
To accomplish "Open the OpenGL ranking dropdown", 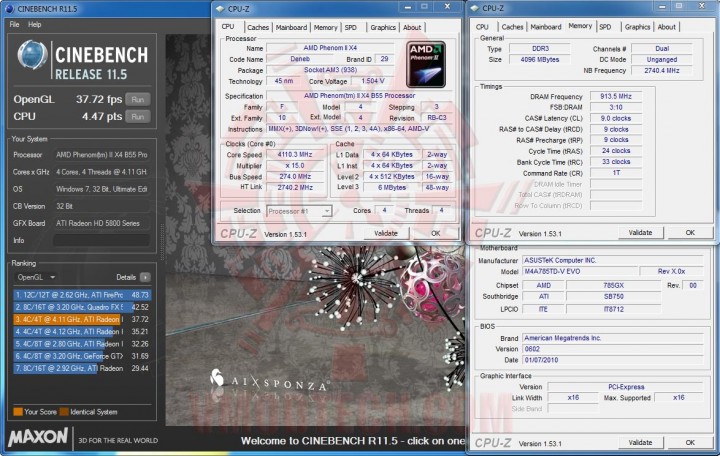I will coord(35,277).
